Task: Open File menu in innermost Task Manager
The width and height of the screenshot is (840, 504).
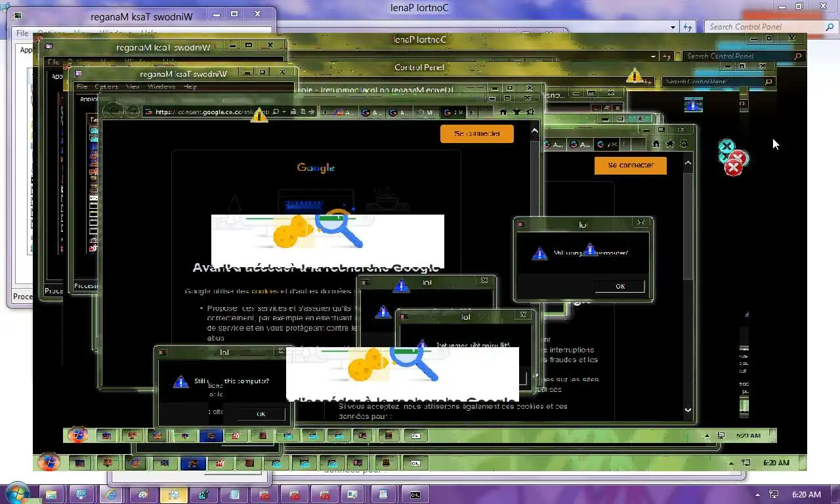Action: pos(82,87)
